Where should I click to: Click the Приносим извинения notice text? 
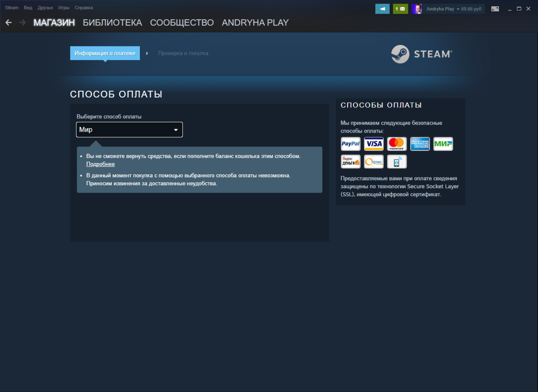tap(152, 183)
